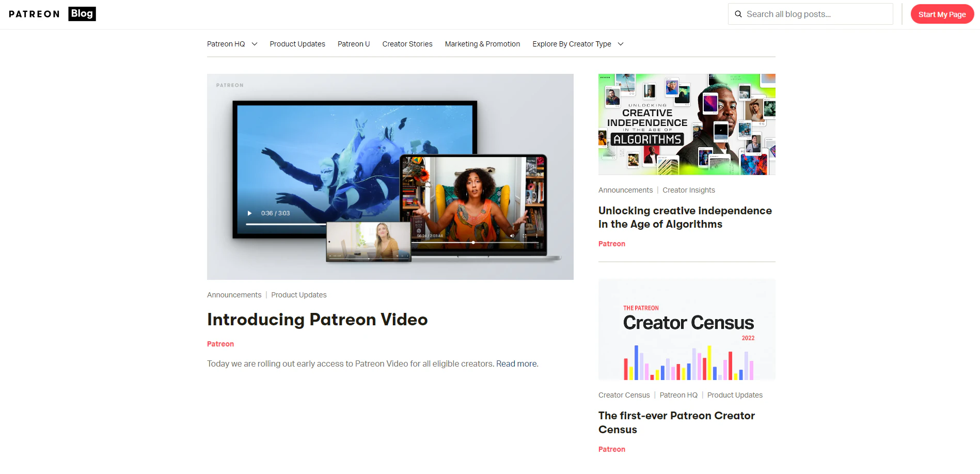Open the Product Updates nav item

[x=297, y=44]
